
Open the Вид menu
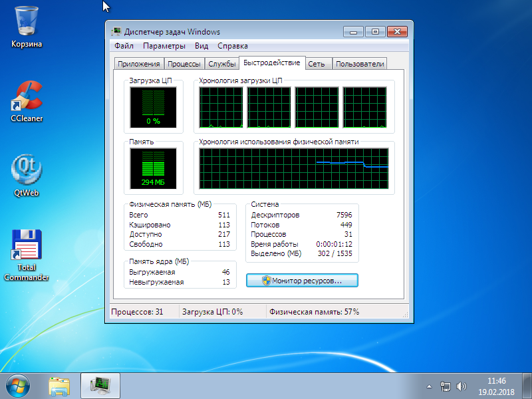(x=201, y=46)
